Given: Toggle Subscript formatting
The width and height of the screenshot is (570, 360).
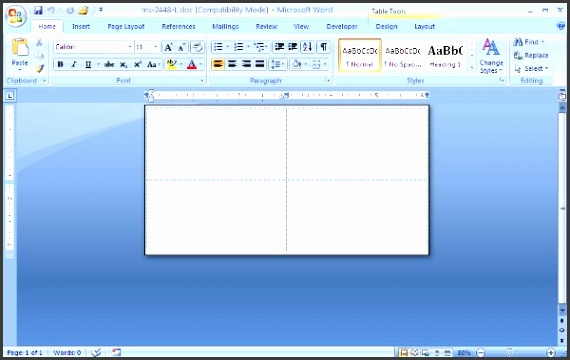Looking at the screenshot, I should pos(124,65).
